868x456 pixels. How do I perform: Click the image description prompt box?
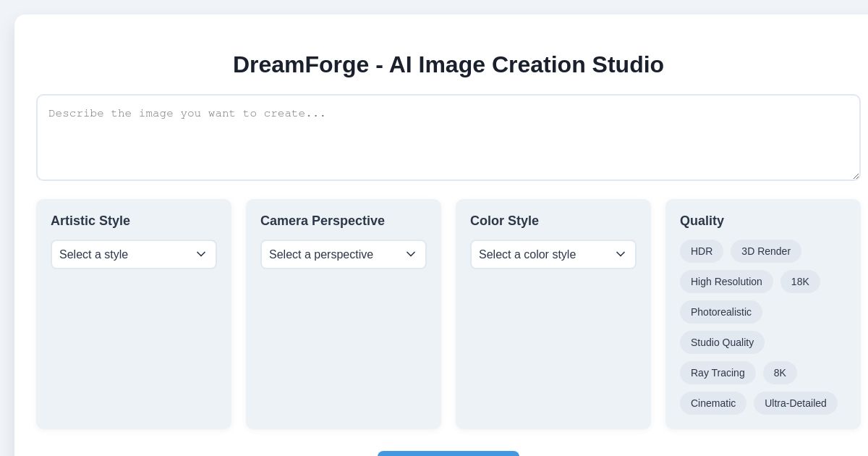click(448, 138)
